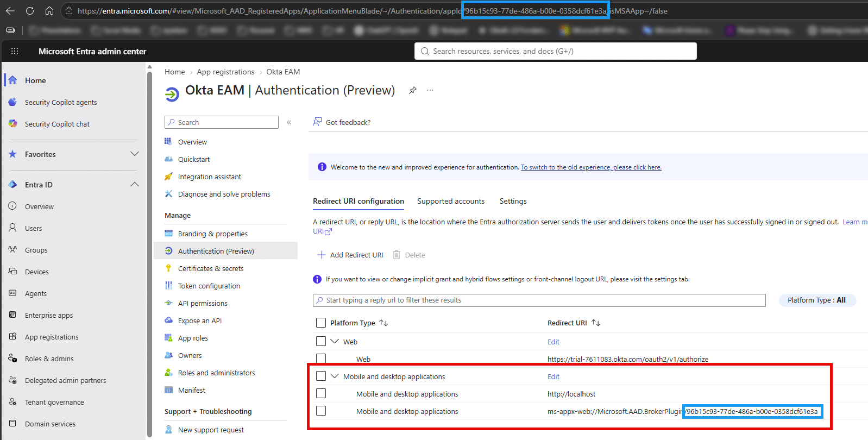Click Add Redirect URI

click(350, 255)
